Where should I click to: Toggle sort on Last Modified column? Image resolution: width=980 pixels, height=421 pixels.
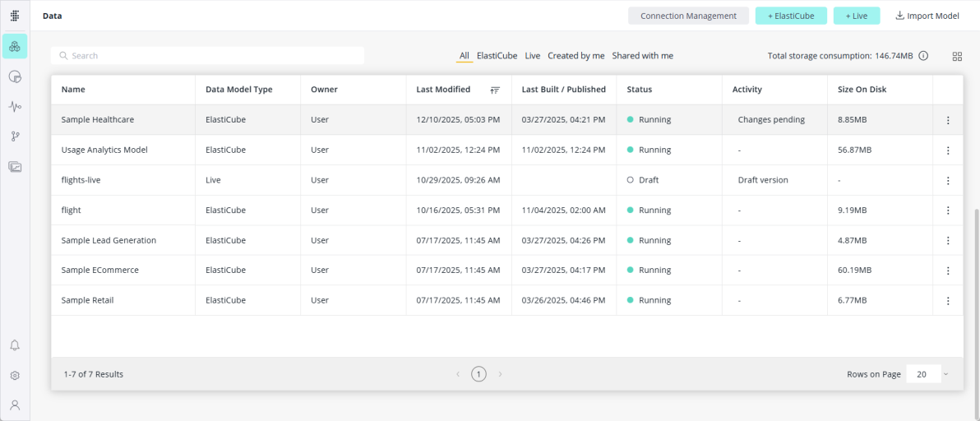pos(495,90)
